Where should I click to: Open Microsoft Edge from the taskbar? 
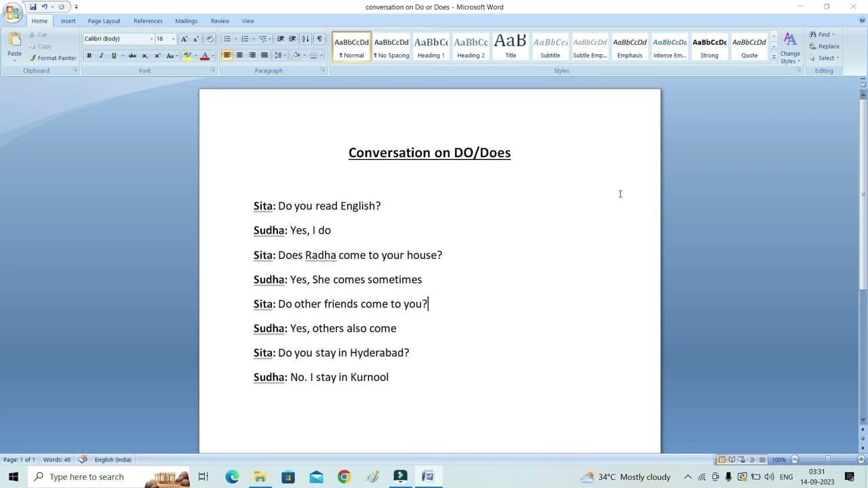tap(232, 477)
